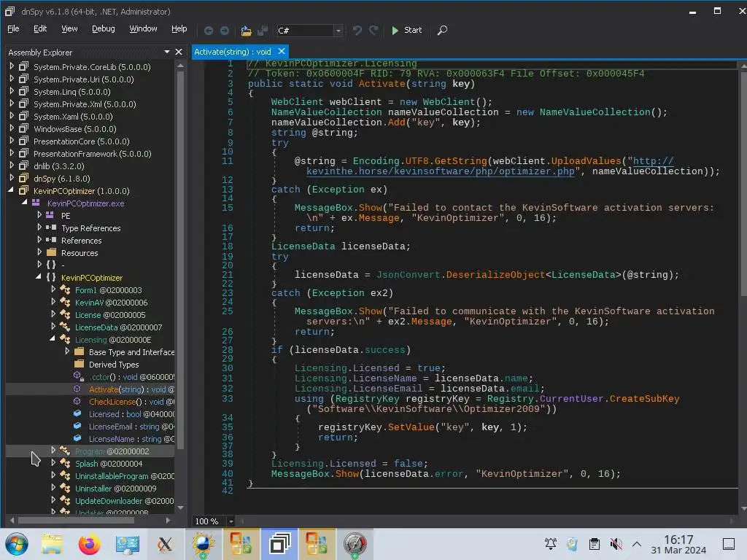Click the Navigate Backward arrow icon
747x560 pixels.
[208, 31]
